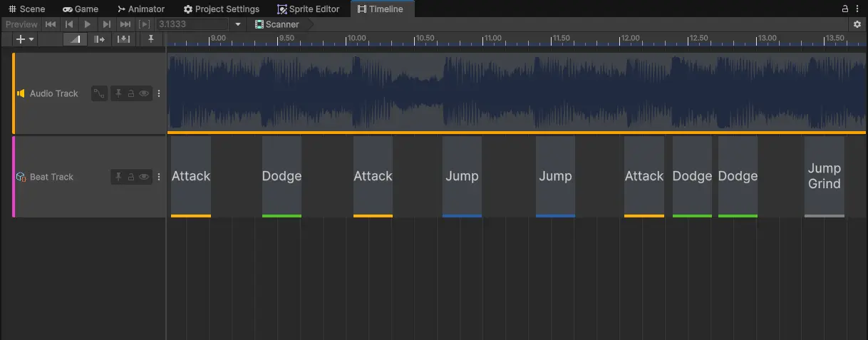Image resolution: width=868 pixels, height=340 pixels.
Task: Select the audio waveform clip
Action: pos(517,92)
